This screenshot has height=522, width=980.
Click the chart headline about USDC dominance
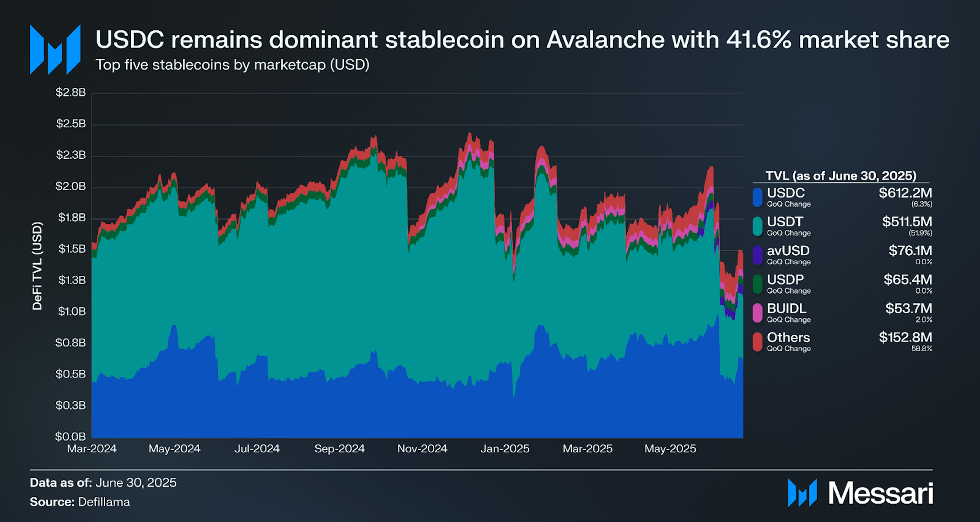coord(522,40)
